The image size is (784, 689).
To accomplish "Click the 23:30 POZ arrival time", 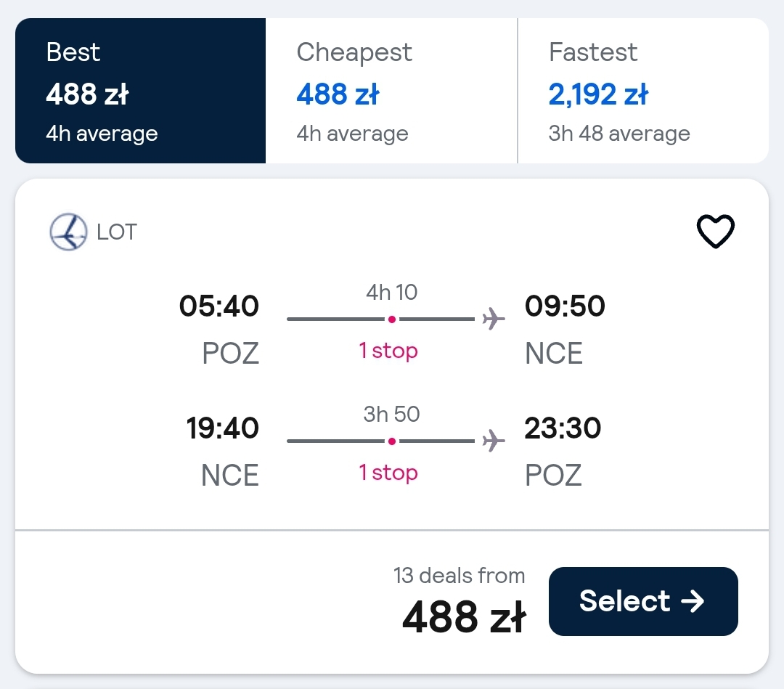I will click(563, 428).
